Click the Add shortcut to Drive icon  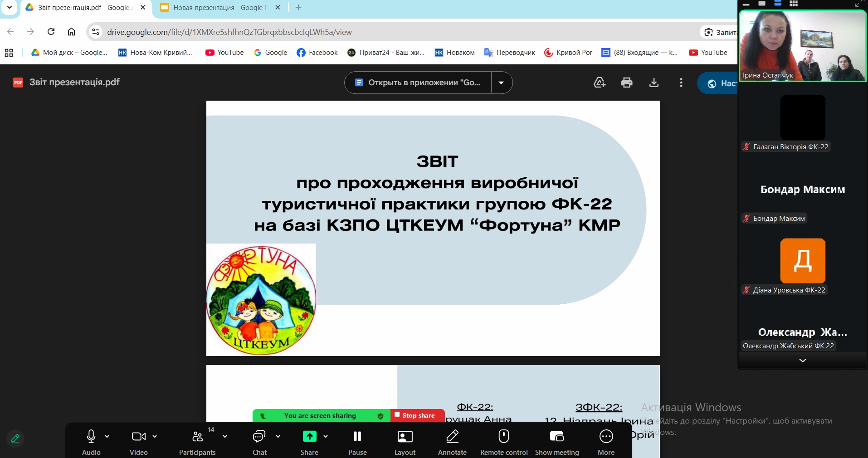599,83
